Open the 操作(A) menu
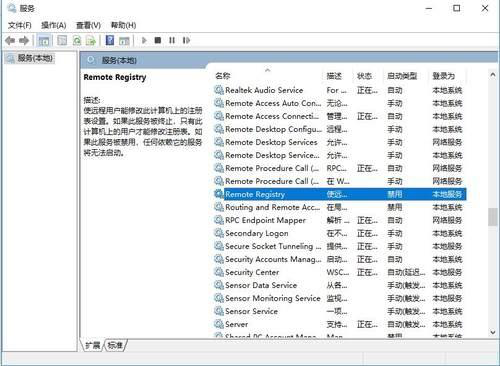The height and width of the screenshot is (366, 500). 53,25
